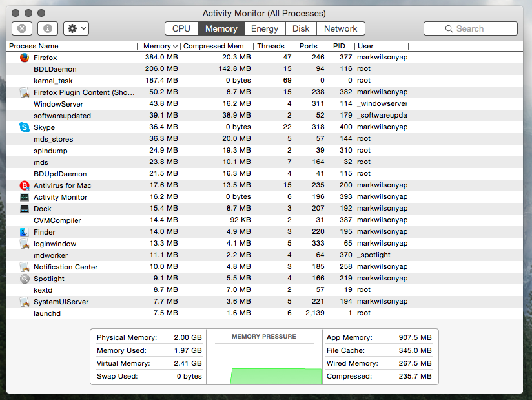Click the Dock process icon
Viewport: 532px width, 400px height.
point(25,209)
